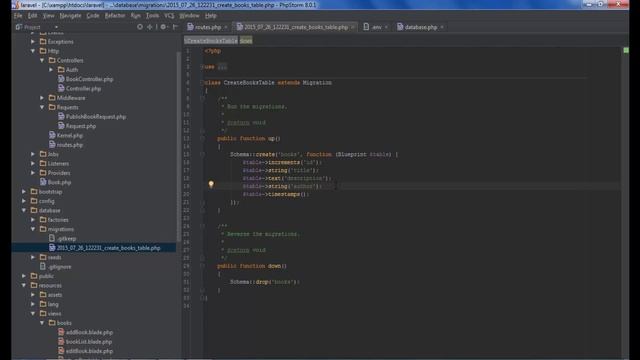Click the PhpStorm title bar application icon
This screenshot has height=360, width=640.
tap(15, 5)
